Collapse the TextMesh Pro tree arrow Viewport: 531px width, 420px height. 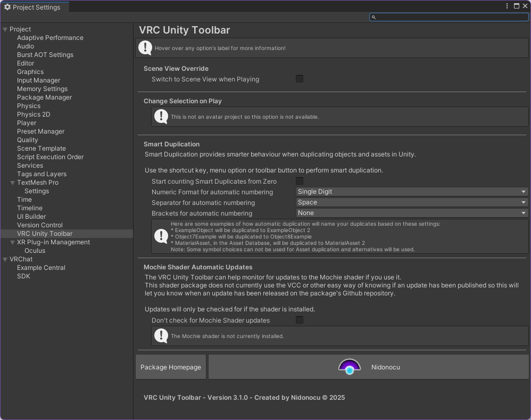13,183
